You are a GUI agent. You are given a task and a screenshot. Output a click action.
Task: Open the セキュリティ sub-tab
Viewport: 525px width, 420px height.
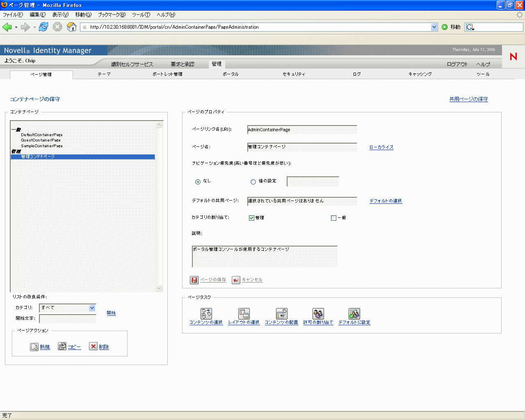tap(294, 74)
